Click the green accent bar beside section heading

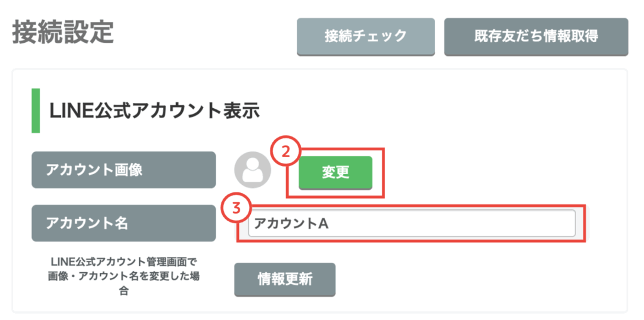[36, 111]
